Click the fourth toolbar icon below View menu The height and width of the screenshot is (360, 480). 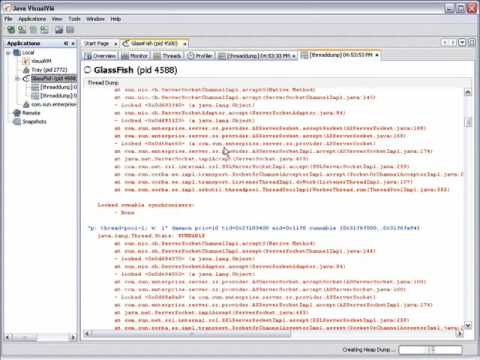pos(44,30)
